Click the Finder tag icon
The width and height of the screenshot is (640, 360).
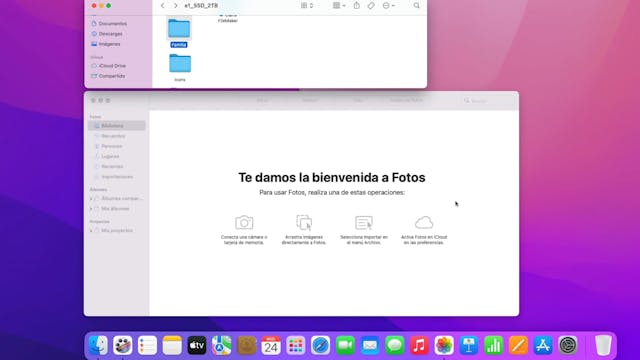coord(371,6)
